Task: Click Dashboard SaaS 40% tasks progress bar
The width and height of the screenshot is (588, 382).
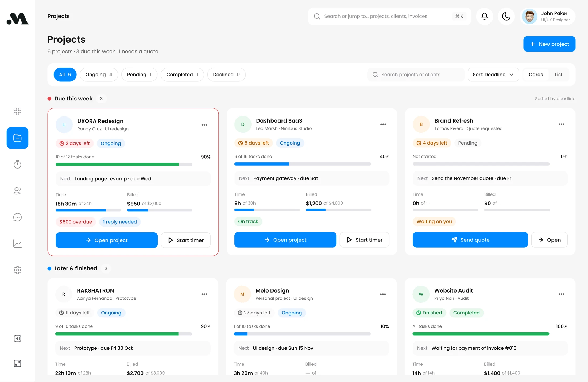Action: pyautogui.click(x=303, y=164)
